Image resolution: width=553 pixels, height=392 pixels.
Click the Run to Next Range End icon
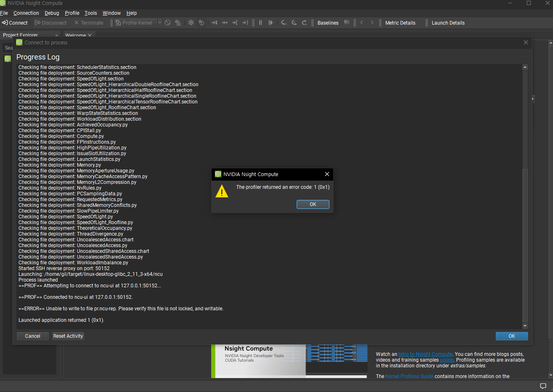click(245, 23)
